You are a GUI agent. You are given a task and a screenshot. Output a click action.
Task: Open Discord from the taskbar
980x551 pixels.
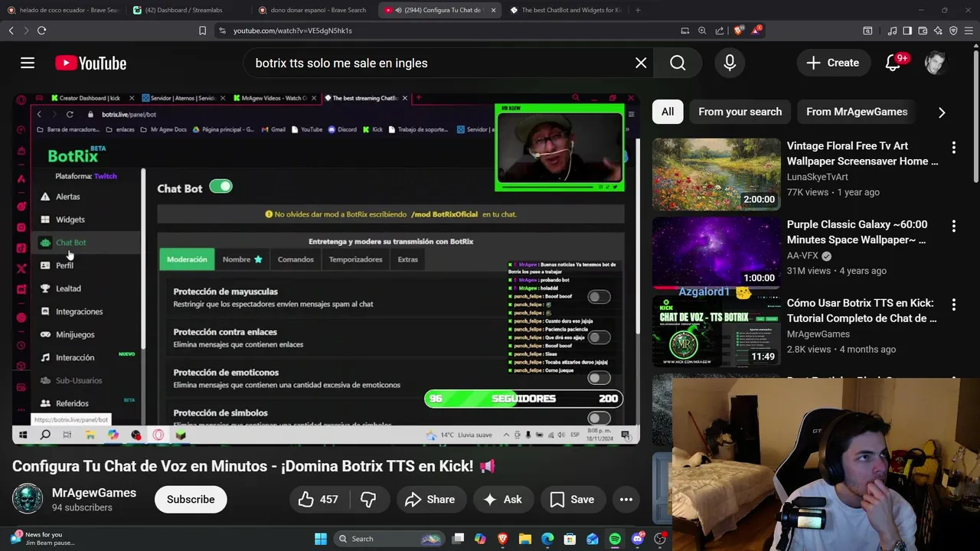tap(638, 539)
